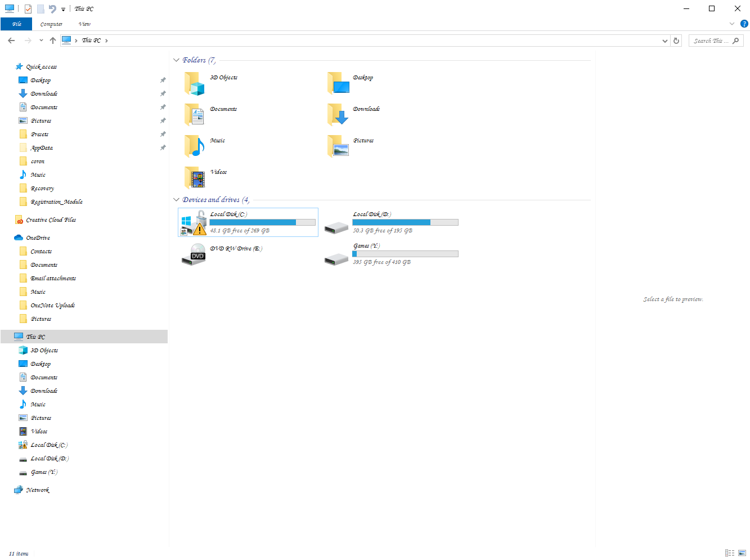750x560 pixels.
Task: Open Registration_Module in Quick access
Action: point(56,201)
